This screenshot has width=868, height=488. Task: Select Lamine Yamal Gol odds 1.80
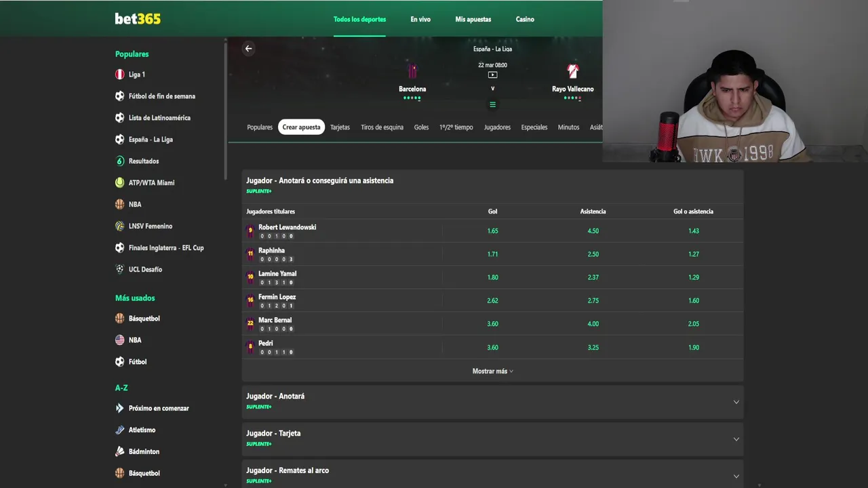(x=492, y=277)
